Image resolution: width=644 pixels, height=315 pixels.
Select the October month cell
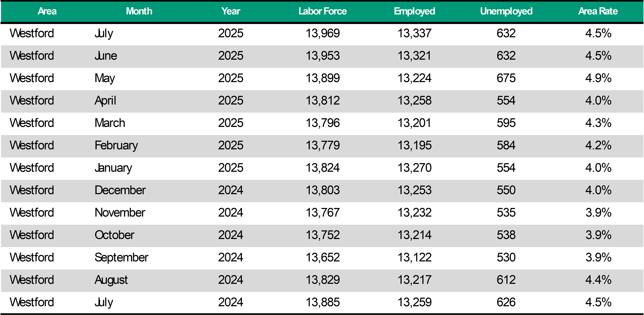115,235
